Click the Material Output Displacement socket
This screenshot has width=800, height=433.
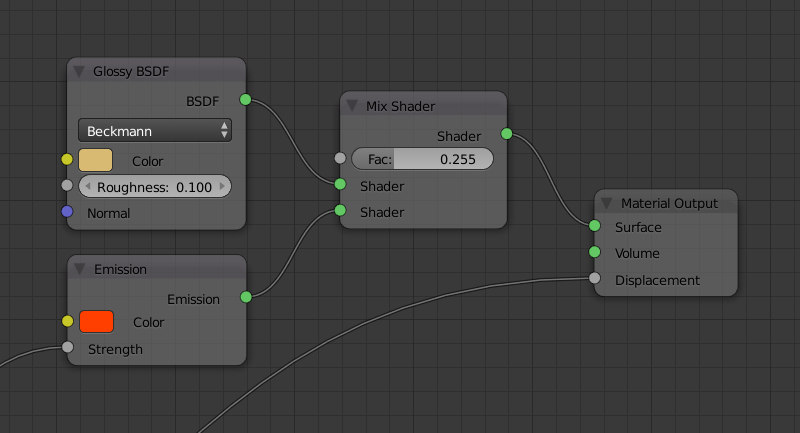(594, 279)
